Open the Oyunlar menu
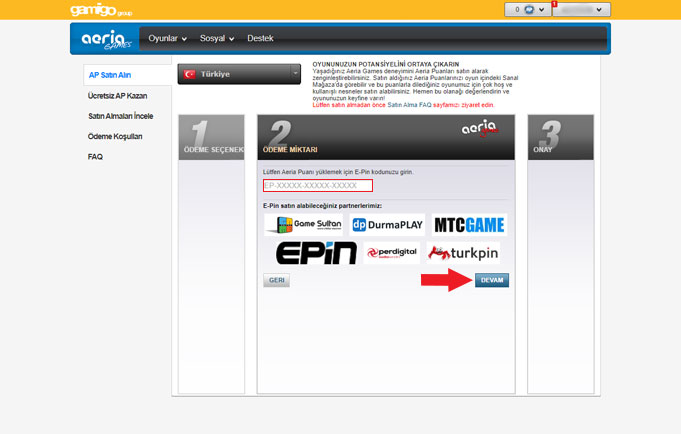681x434 pixels. point(167,39)
